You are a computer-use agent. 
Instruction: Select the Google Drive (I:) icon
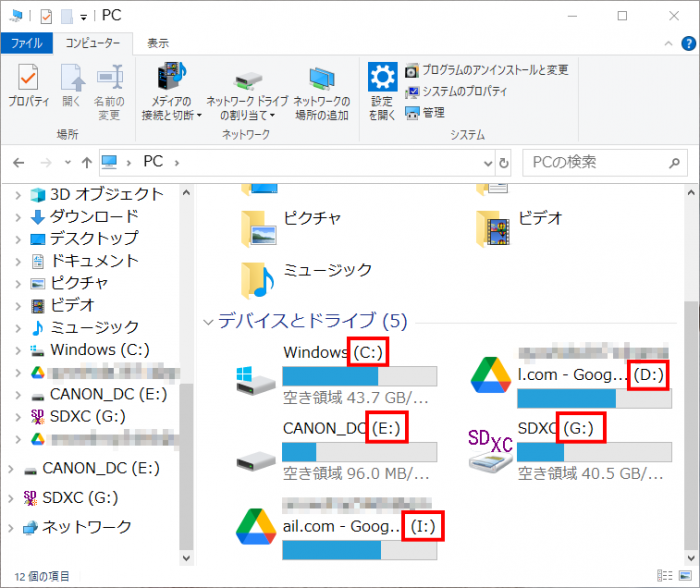tap(255, 527)
